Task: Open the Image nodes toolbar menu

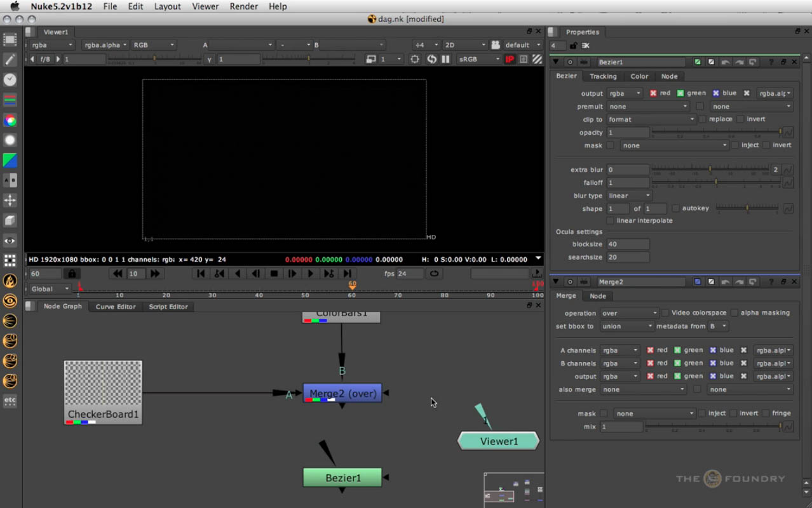Action: point(10,39)
